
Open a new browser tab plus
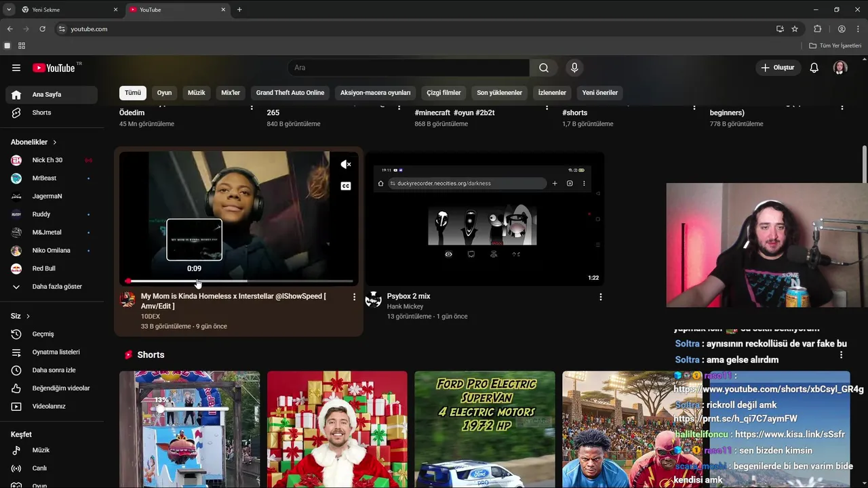click(x=239, y=9)
